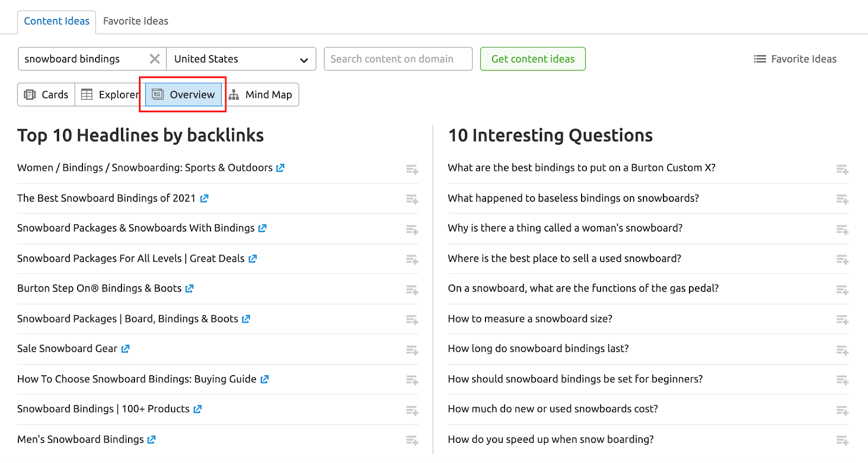This screenshot has width=868, height=463.
Task: Switch to the Content Ideas tab
Action: (56, 21)
